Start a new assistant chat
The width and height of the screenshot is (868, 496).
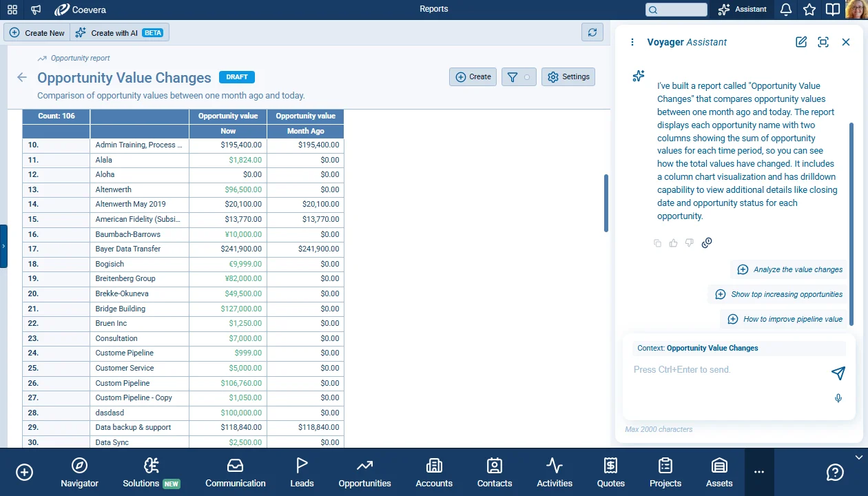[x=801, y=42]
